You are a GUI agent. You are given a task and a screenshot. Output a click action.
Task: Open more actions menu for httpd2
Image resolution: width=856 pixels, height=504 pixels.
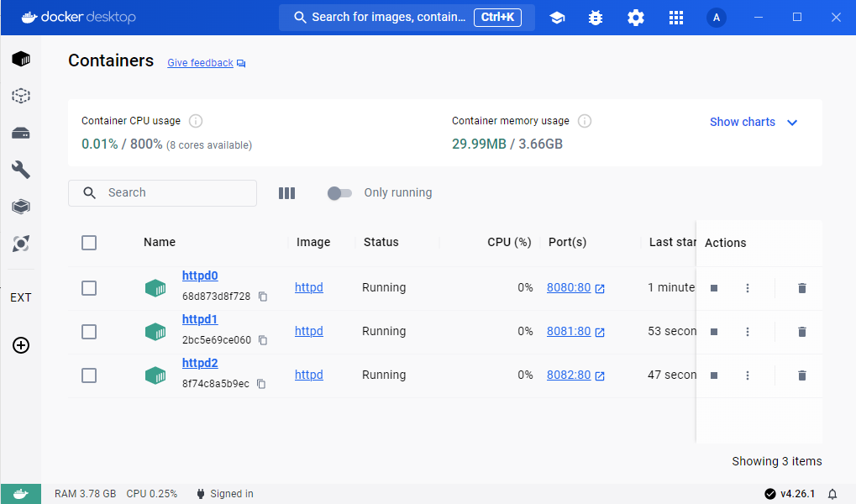click(x=748, y=375)
